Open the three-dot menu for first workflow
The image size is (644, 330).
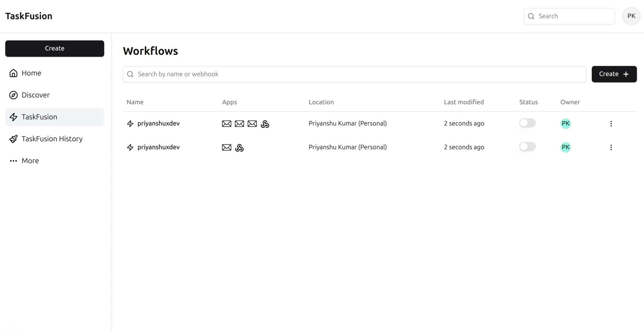(611, 124)
